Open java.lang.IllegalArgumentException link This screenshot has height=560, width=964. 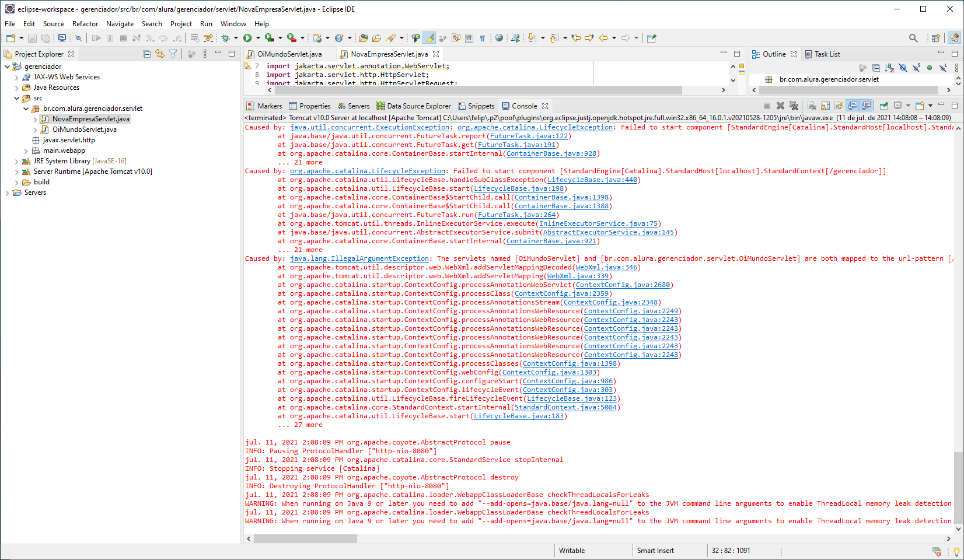359,258
